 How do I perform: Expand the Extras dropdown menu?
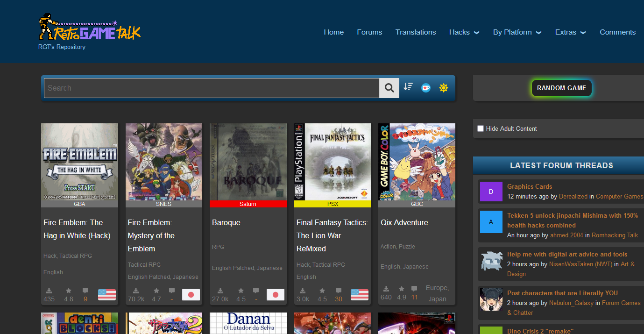(570, 32)
